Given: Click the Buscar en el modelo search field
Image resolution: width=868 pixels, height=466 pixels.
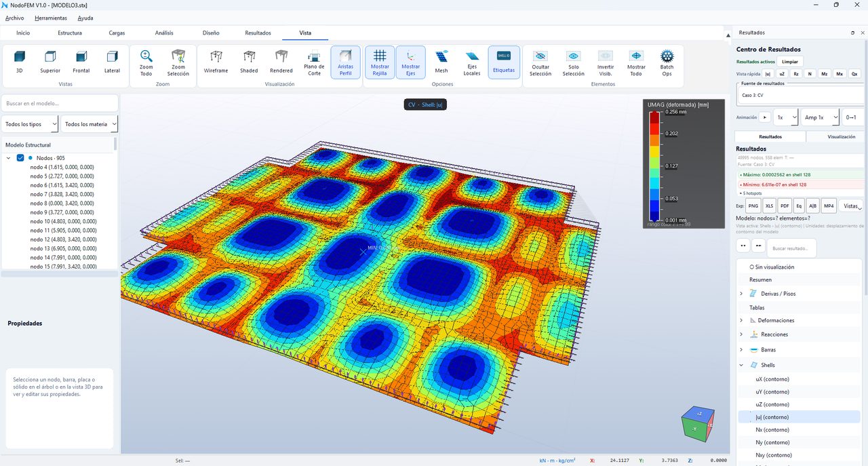Looking at the screenshot, I should tap(60, 103).
